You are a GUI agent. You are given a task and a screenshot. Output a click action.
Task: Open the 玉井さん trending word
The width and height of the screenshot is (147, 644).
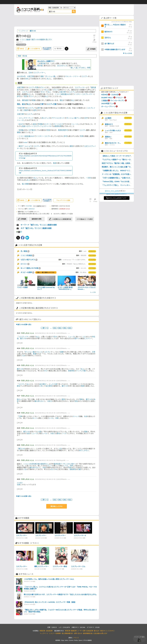[x=108, y=38]
